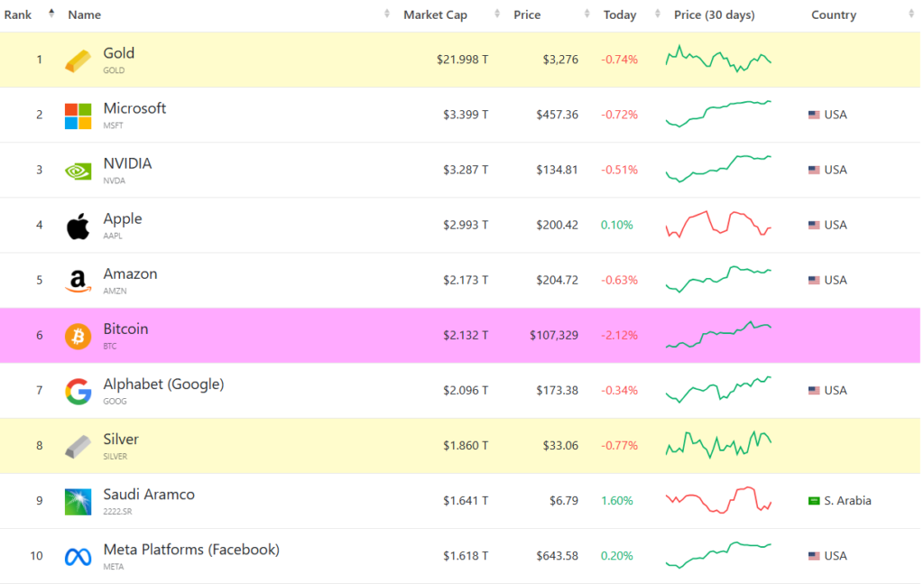The image size is (924, 584).
Task: Open the Silver asset link
Action: click(121, 439)
